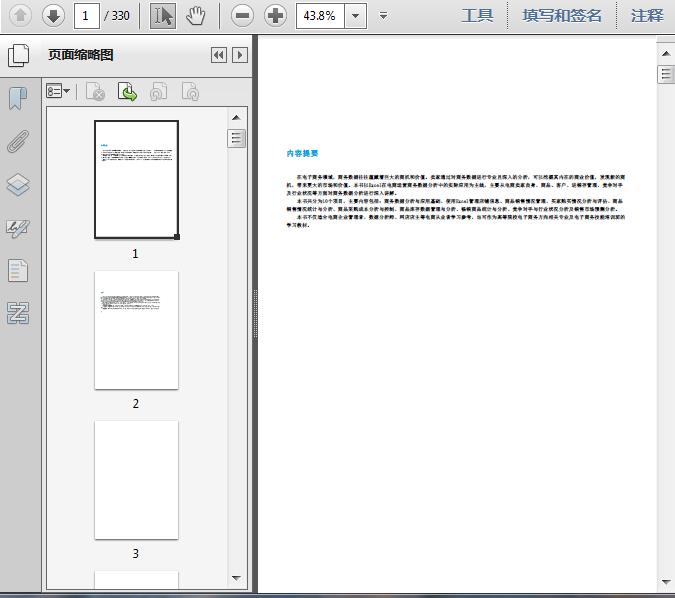This screenshot has height=598, width=675.
Task: Select page 1 thumbnail
Action: point(136,180)
